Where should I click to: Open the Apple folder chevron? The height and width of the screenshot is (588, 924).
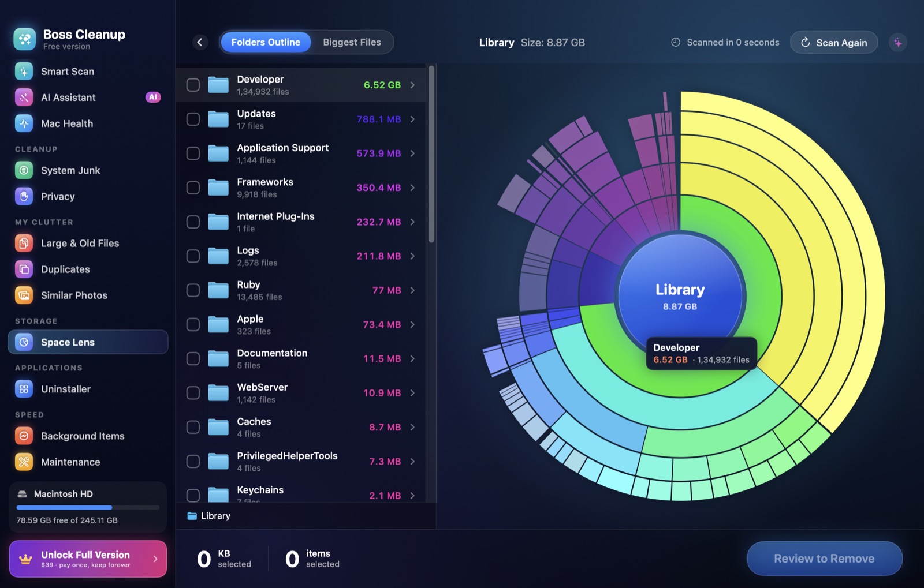(x=412, y=325)
